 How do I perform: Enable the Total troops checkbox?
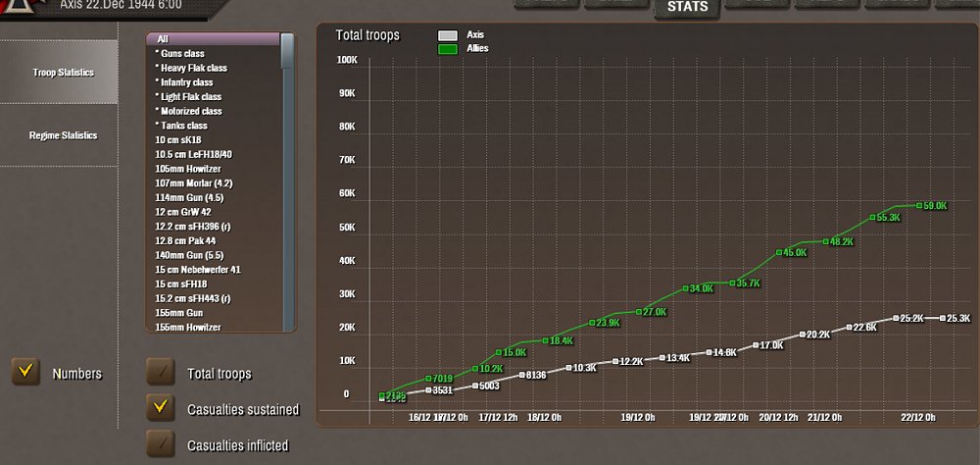coord(161,372)
